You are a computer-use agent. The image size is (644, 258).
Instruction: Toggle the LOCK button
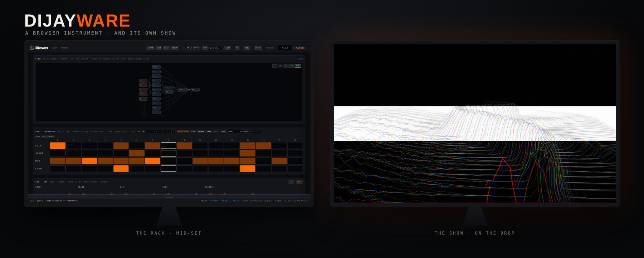pos(228,48)
